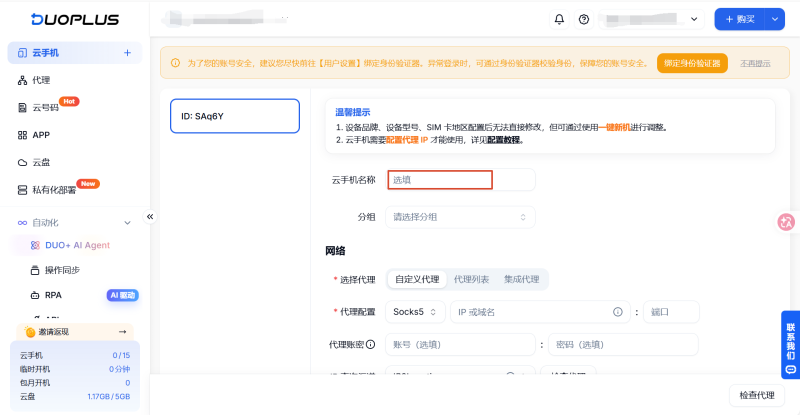Click the DUOPLUS logo
Image resolution: width=800 pixels, height=415 pixels.
tap(75, 19)
